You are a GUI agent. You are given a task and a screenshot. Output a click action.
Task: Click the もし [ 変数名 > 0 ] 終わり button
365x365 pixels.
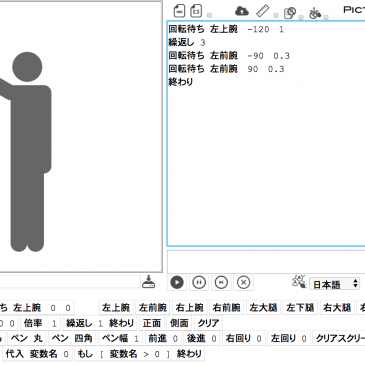point(140,354)
